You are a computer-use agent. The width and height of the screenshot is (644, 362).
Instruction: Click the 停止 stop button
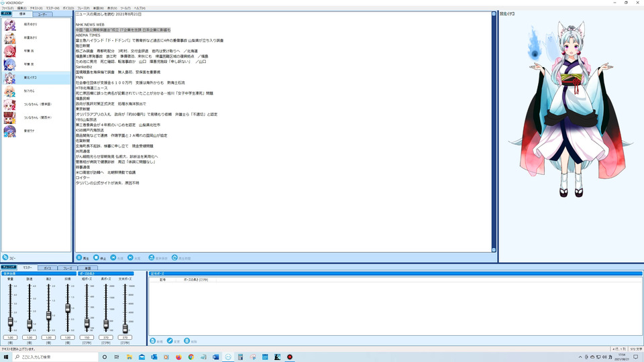click(99, 257)
